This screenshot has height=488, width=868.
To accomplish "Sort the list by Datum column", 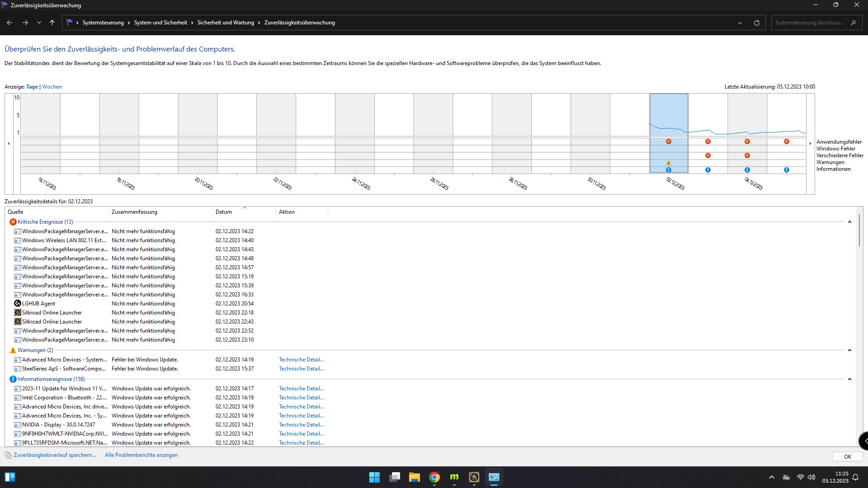I will pos(224,212).
